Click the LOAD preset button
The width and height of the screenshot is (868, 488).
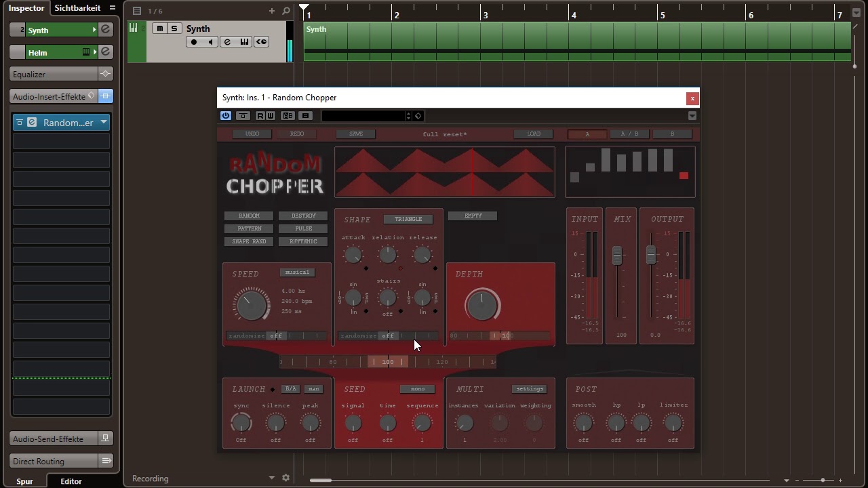pos(534,134)
